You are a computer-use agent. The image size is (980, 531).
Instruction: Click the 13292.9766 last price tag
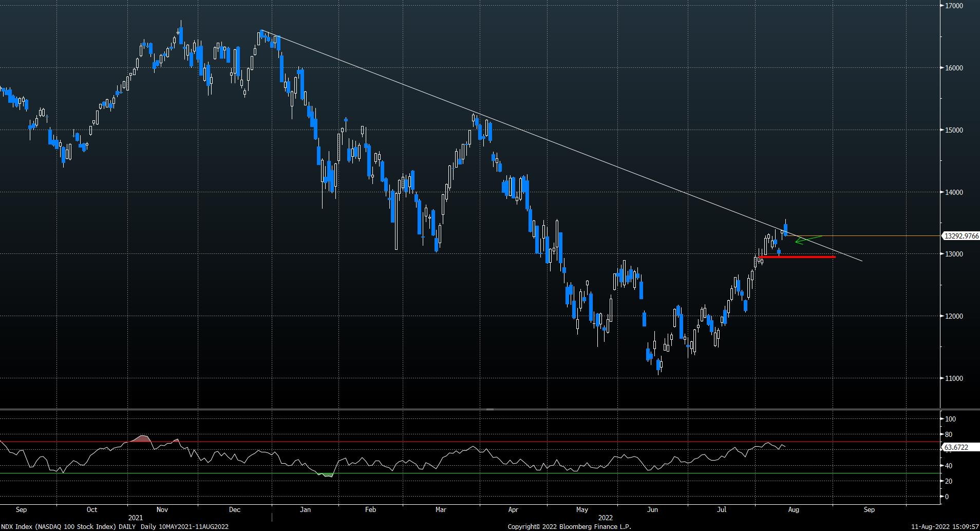960,236
